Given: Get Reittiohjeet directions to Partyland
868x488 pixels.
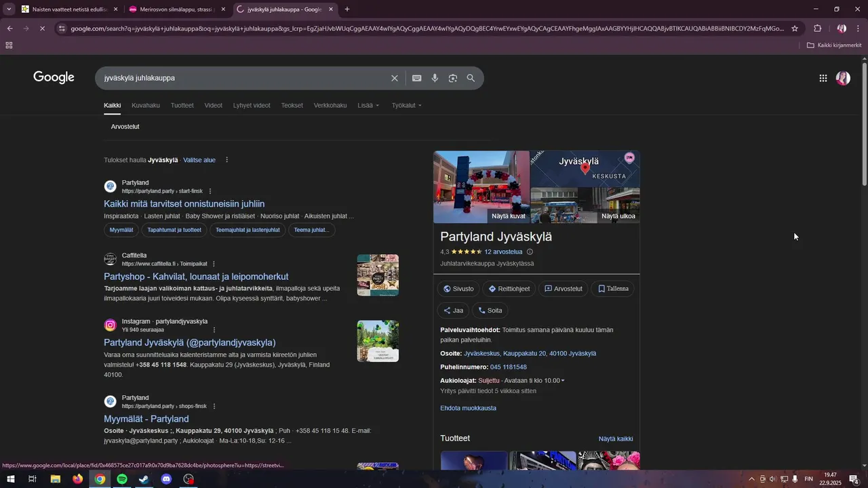Looking at the screenshot, I should click(509, 289).
